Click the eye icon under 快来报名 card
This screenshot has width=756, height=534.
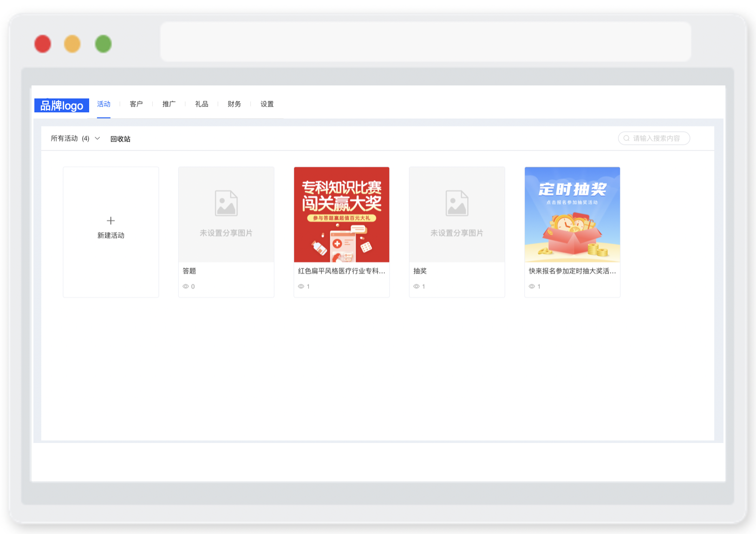coord(532,287)
